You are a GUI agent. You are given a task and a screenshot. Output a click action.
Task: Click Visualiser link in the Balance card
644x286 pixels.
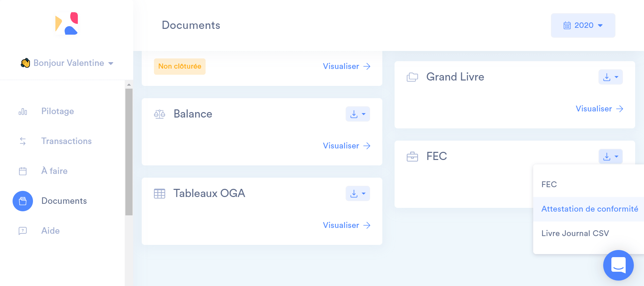pos(346,146)
